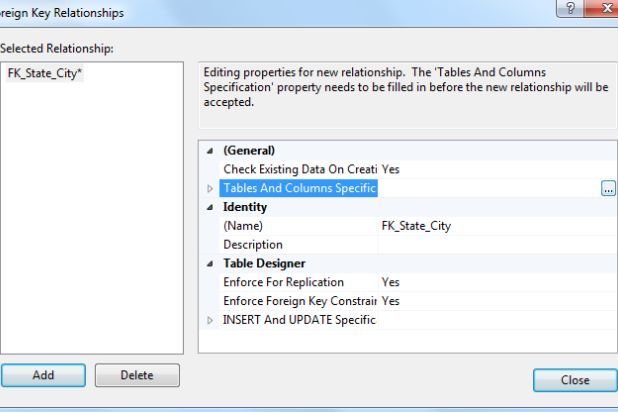The height and width of the screenshot is (412, 618).
Task: Close the Foreign Key Relationships window
Action: tap(602, 11)
